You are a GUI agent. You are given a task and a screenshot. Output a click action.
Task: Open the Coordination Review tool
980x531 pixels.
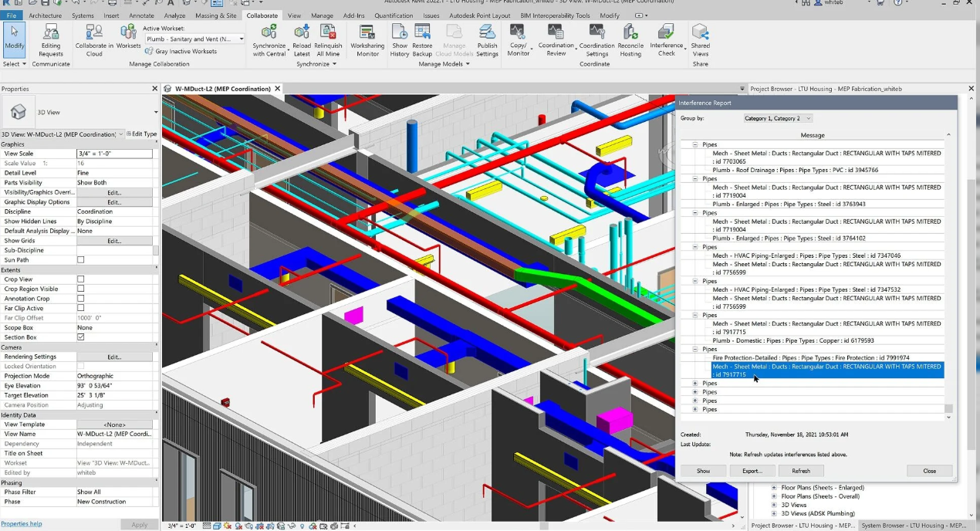pos(556,32)
